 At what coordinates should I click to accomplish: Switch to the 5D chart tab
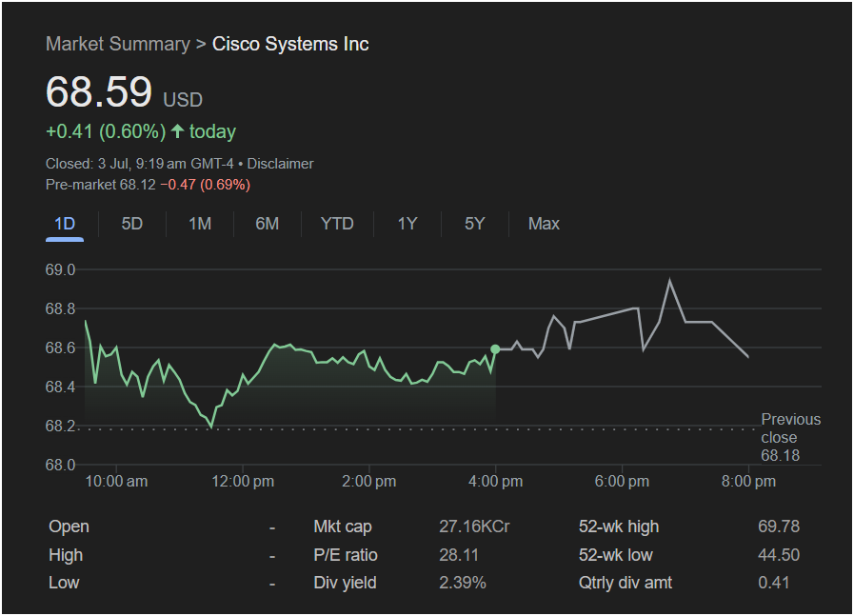point(131,224)
